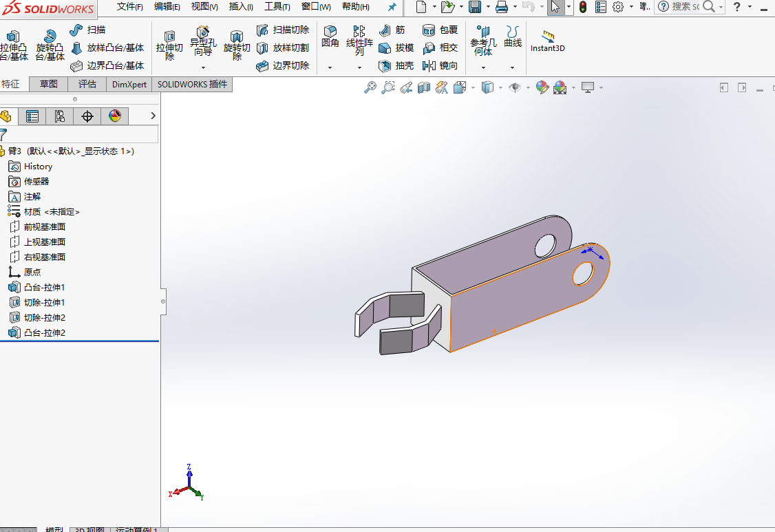This screenshot has width=775, height=532.
Task: Click the Rib (筋) tool
Action: [392, 30]
